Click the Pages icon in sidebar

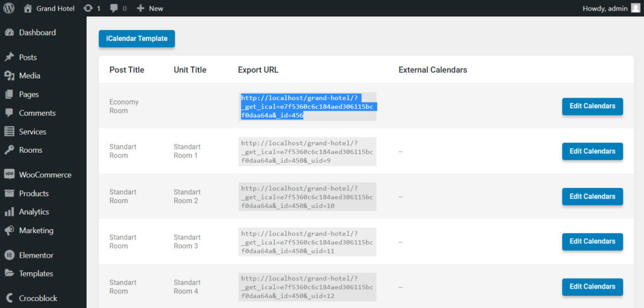coord(9,94)
